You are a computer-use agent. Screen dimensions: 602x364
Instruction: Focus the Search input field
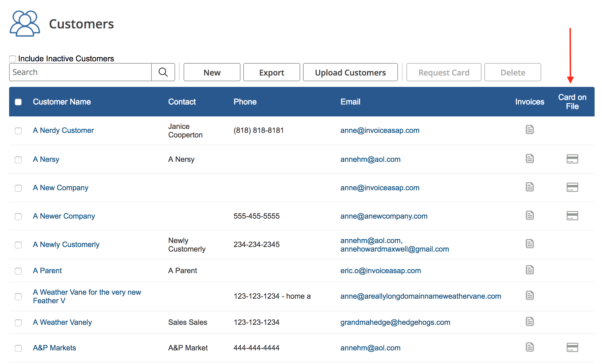[x=80, y=72]
